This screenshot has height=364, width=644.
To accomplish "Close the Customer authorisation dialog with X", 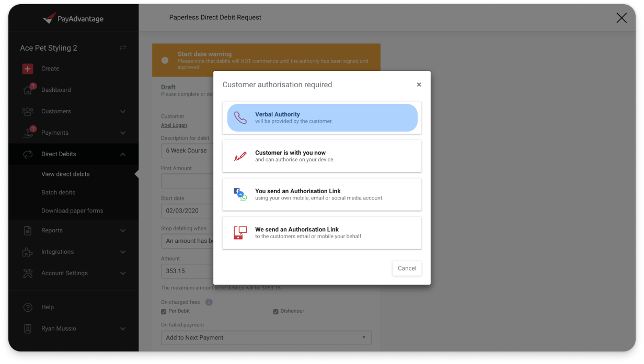I will (x=419, y=85).
